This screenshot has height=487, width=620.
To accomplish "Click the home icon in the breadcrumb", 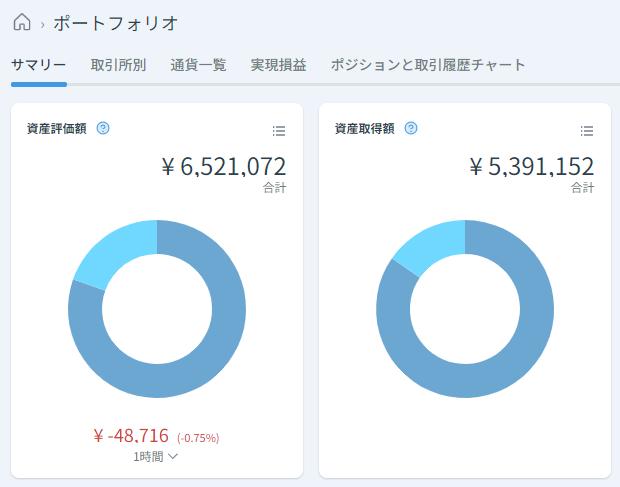I will tap(21, 22).
